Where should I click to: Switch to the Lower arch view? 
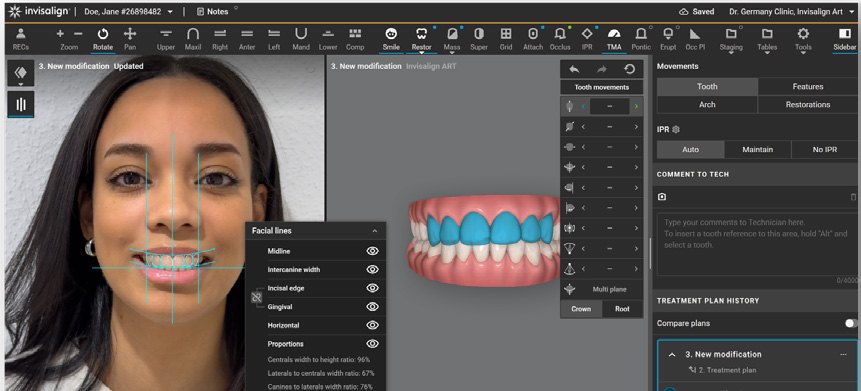[x=328, y=39]
